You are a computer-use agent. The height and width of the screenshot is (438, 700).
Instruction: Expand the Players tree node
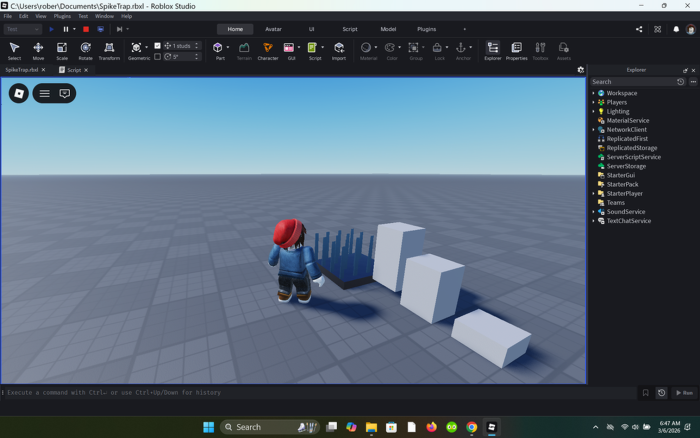593,102
